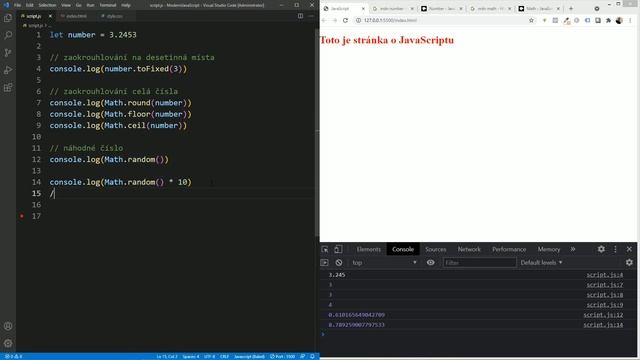Open the Chrome three-dot menu
Screen dimensions: 640x360
[x=630, y=20]
